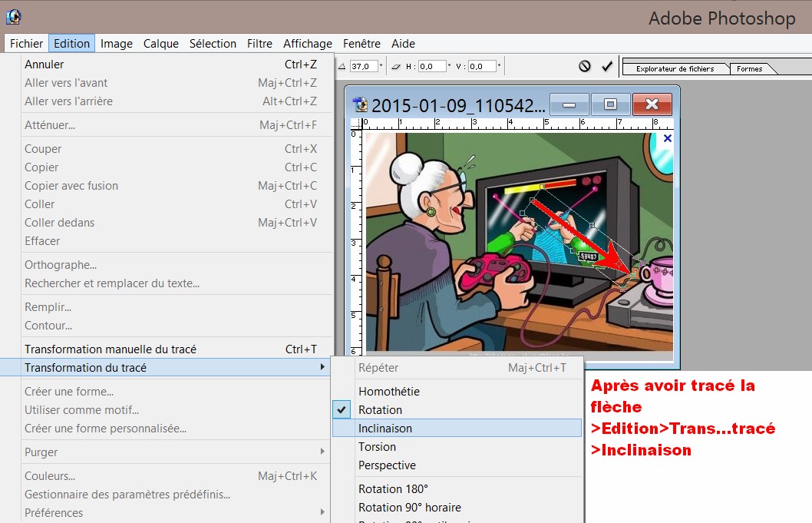Open the Fenêtre menu
The height and width of the screenshot is (523, 812).
(361, 44)
